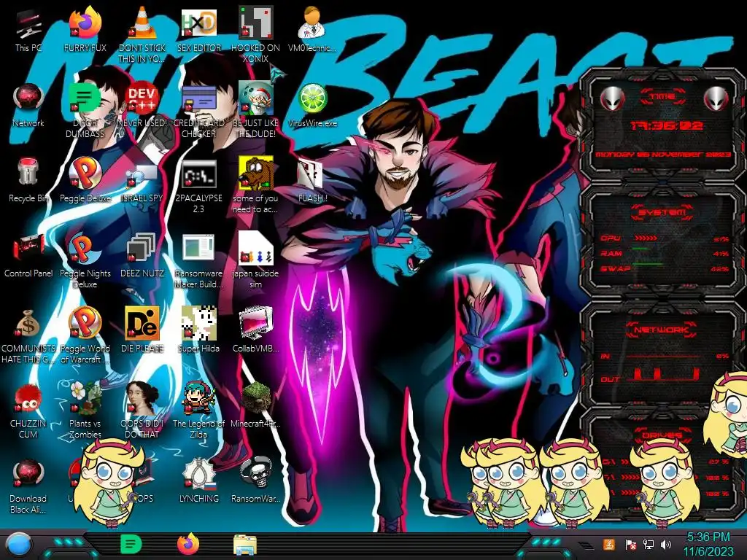Click the Java tray icon
Image resolution: width=747 pixels, height=560 pixels.
[x=609, y=544]
